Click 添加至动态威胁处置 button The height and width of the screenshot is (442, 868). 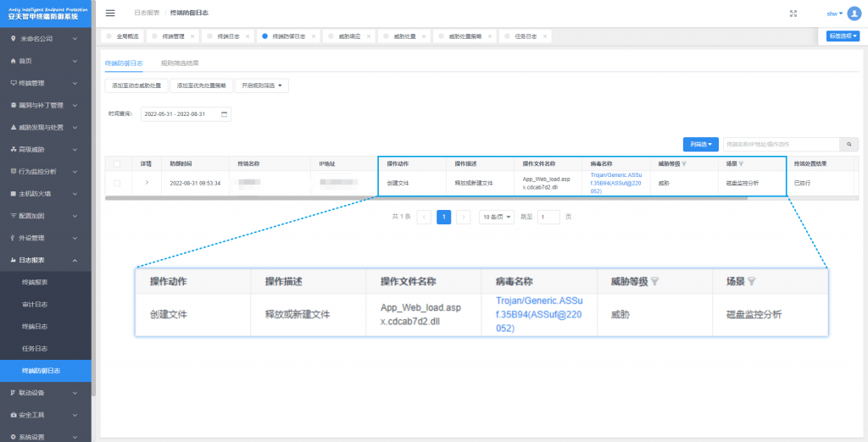pos(136,86)
